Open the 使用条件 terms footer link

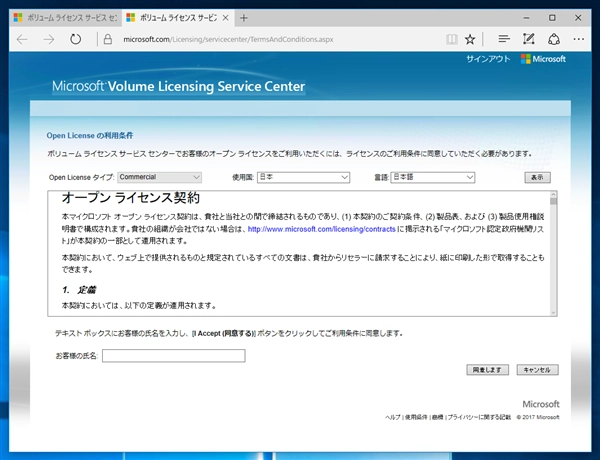pos(416,417)
